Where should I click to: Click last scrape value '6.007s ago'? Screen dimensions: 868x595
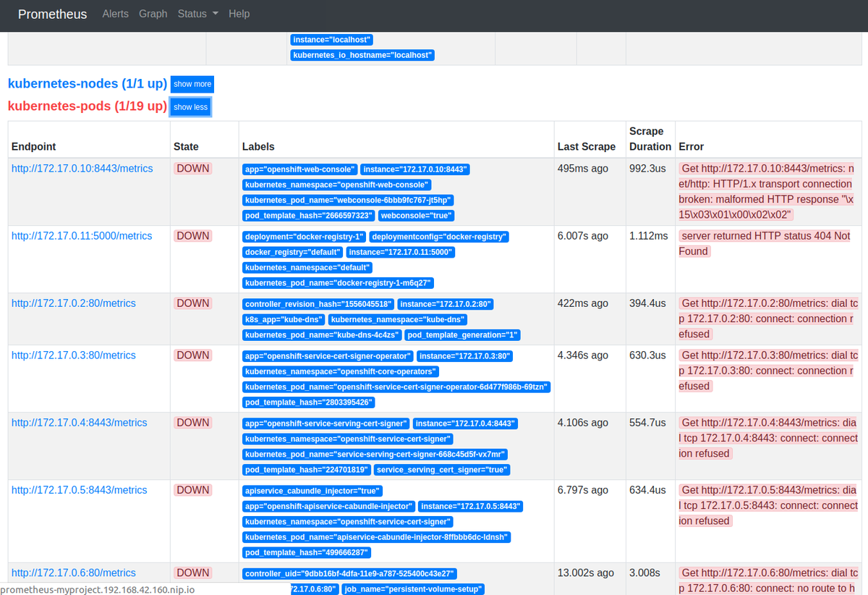(583, 236)
